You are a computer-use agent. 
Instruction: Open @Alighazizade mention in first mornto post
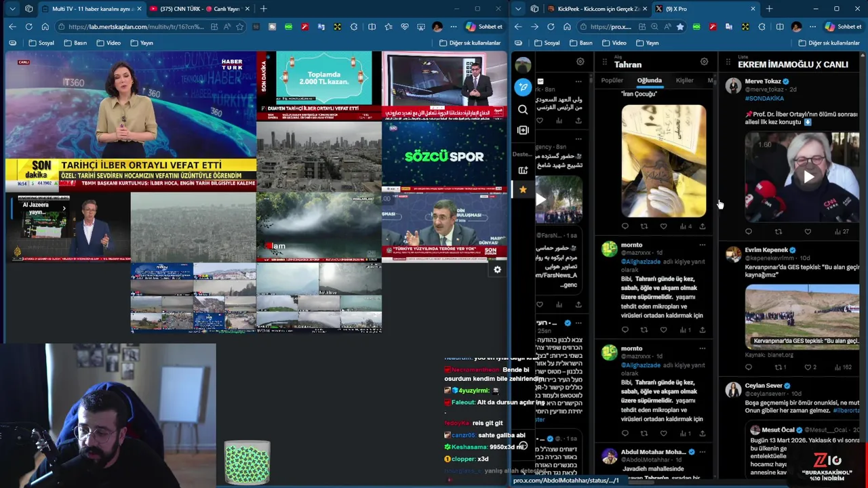pyautogui.click(x=642, y=262)
